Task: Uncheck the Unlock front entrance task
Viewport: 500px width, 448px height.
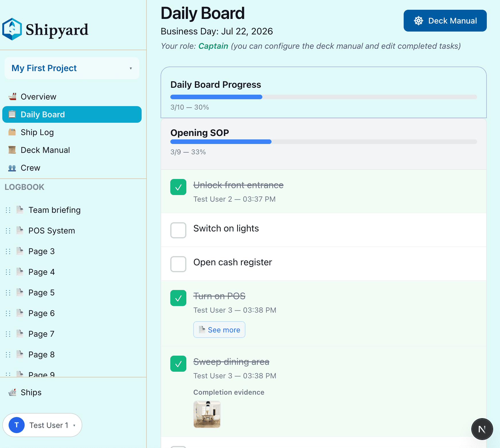Action: 178,187
